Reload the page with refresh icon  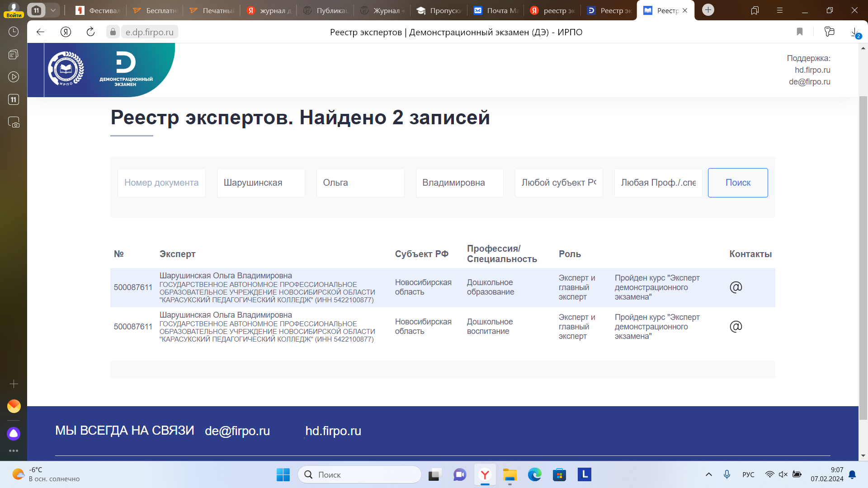[x=90, y=32]
